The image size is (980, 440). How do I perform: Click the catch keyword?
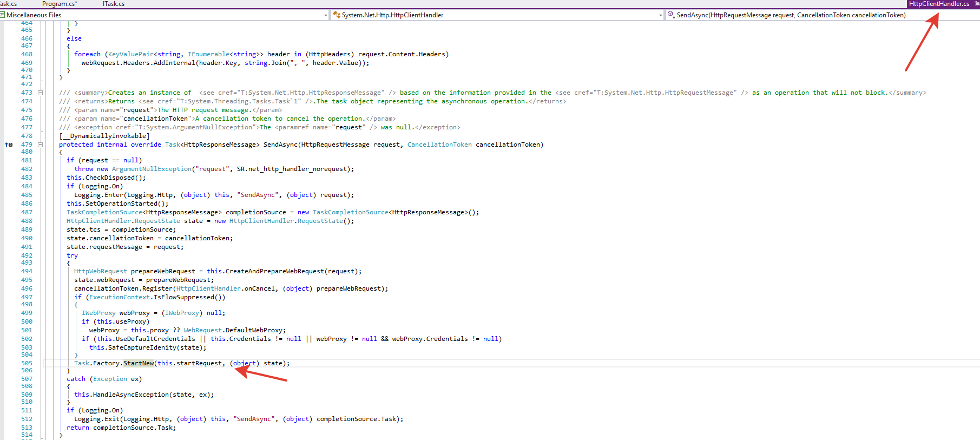point(76,379)
